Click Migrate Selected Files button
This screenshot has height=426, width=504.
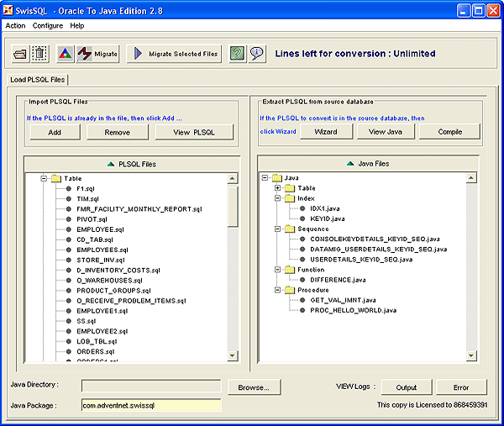174,54
